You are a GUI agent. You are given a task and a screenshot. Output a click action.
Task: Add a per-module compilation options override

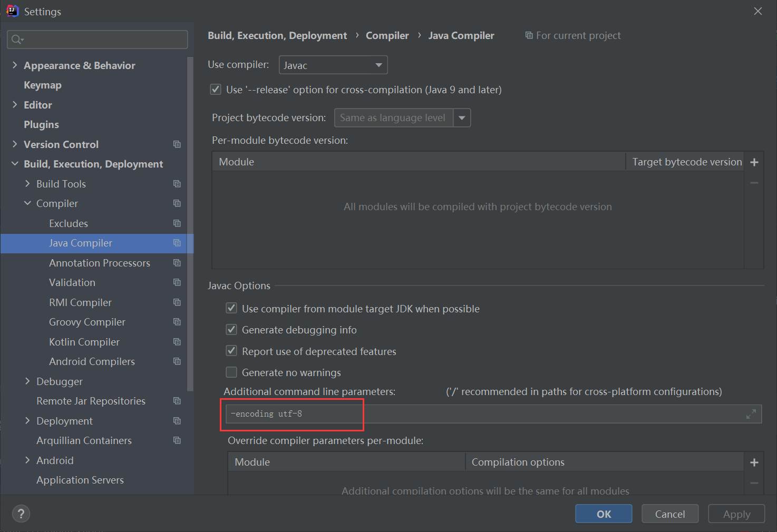coord(754,462)
